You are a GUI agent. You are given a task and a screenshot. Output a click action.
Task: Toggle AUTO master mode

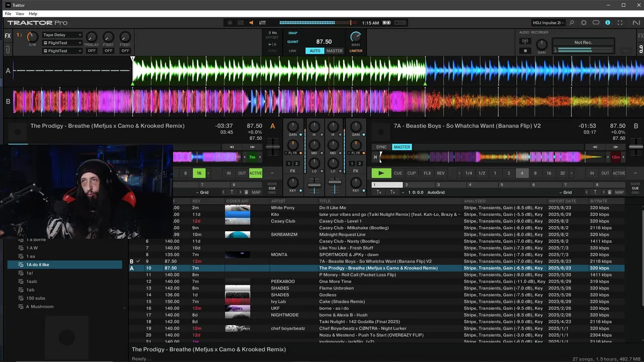[315, 51]
